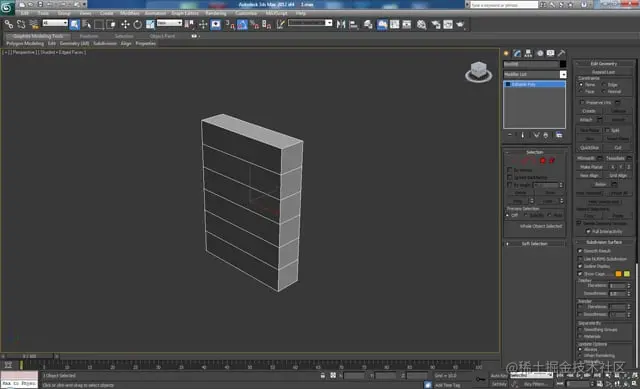Open the Modify panel tab

click(x=518, y=53)
